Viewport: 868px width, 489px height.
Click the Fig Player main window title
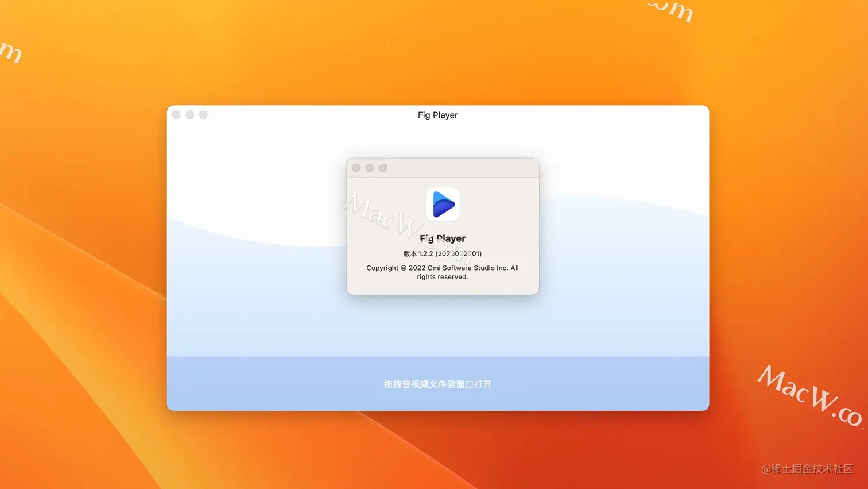click(438, 115)
